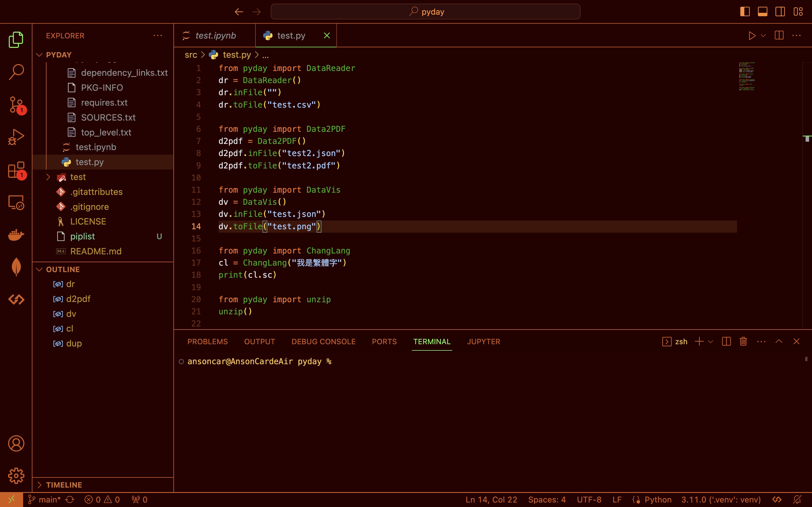Screen dimensions: 812x507
Task: Toggle the secondary side bar
Action: point(780,12)
